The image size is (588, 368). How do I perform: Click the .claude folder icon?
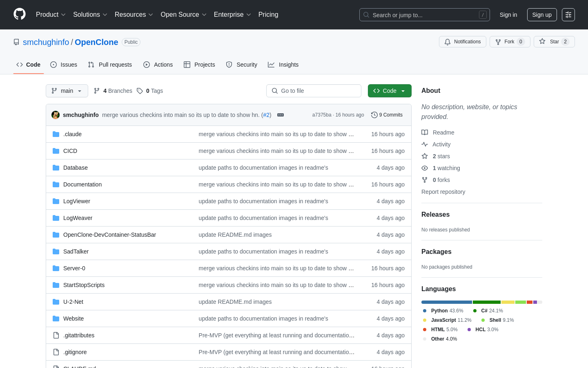point(56,134)
